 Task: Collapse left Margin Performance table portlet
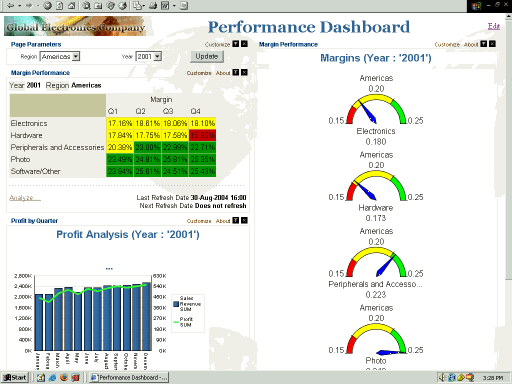(x=236, y=72)
